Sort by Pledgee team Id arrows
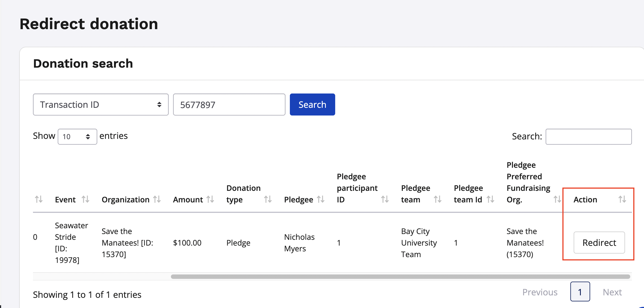Image resolution: width=644 pixels, height=308 pixels. tap(490, 199)
